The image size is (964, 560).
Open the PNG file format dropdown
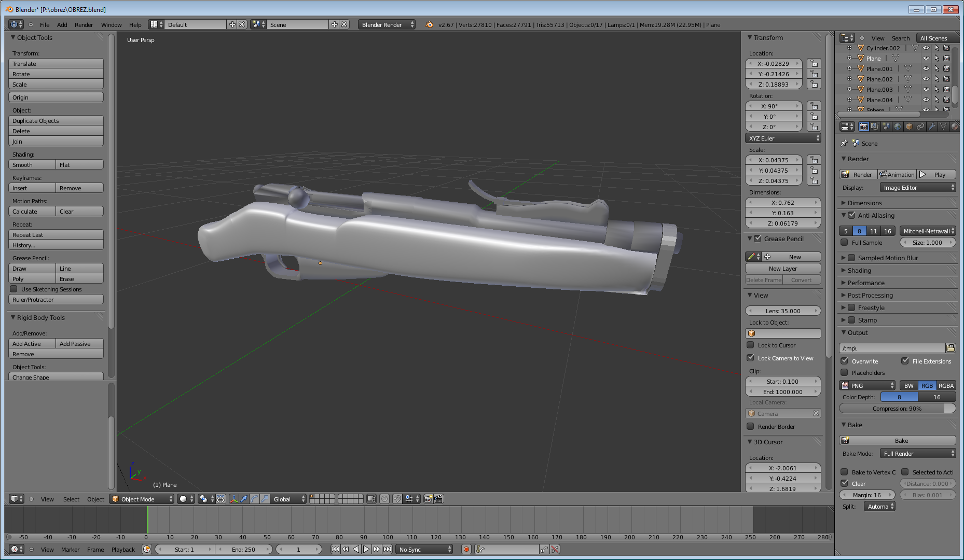(x=867, y=385)
